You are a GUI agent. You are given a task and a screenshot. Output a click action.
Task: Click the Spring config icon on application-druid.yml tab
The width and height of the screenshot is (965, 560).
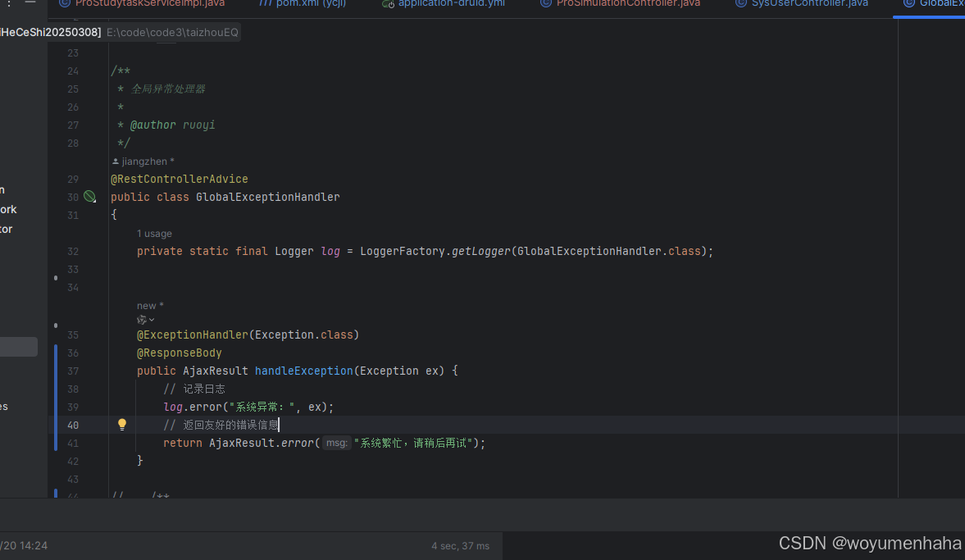[x=389, y=4]
